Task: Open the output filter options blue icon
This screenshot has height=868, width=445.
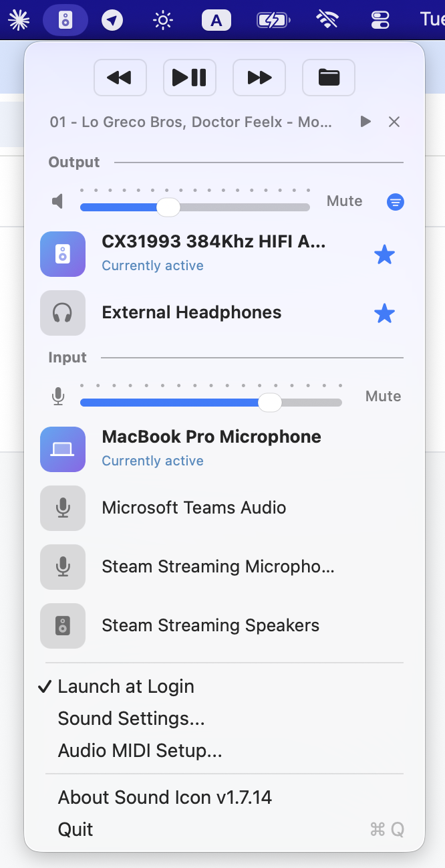Action: (x=396, y=201)
